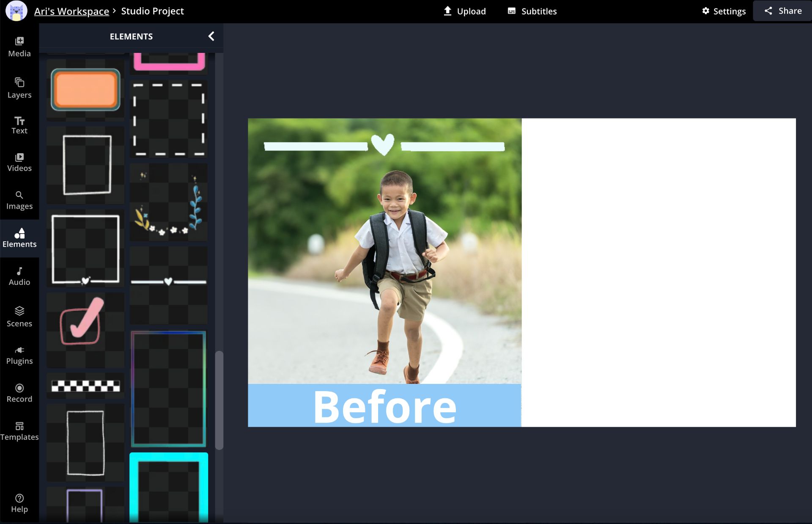Collapse the Elements panel with chevron
Screen dimensions: 812x524
coord(211,36)
